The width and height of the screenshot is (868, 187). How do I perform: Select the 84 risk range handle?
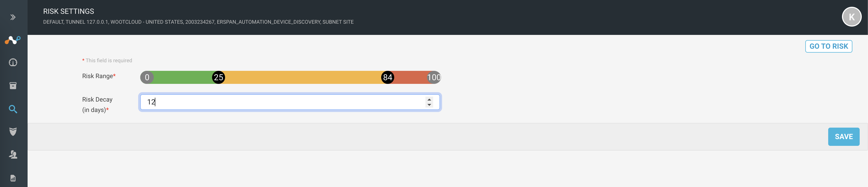tap(387, 77)
